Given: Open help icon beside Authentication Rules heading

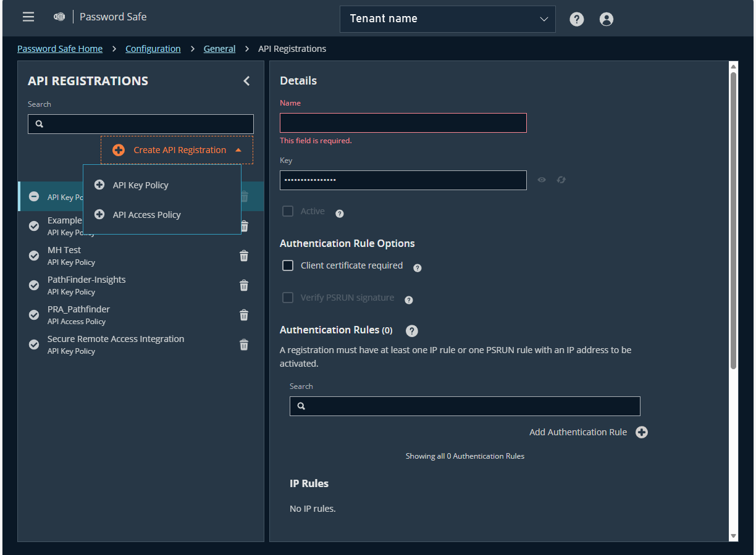Looking at the screenshot, I should click(412, 331).
